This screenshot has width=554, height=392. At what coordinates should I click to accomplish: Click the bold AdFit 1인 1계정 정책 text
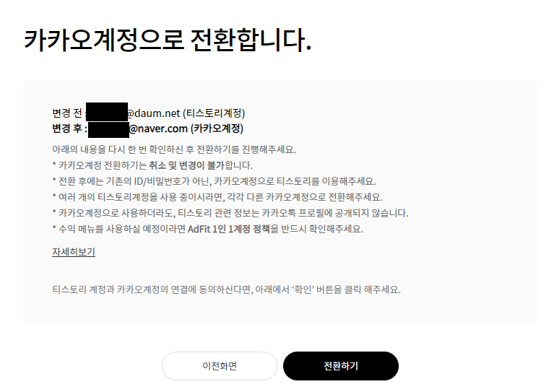pyautogui.click(x=229, y=229)
